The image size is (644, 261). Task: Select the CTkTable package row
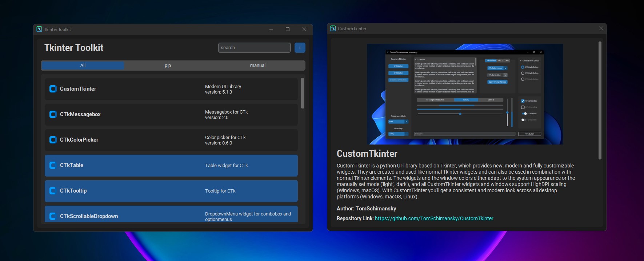[x=171, y=166]
